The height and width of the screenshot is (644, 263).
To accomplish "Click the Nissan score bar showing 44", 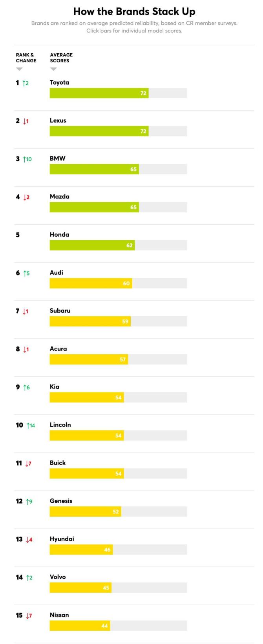I will [118, 625].
